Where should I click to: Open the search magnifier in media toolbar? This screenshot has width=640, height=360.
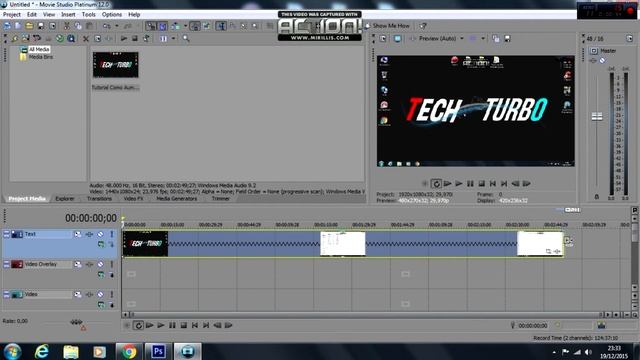click(186, 38)
